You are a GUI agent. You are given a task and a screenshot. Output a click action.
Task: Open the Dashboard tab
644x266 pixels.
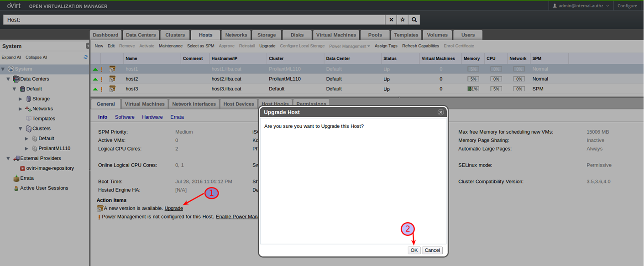(x=105, y=35)
